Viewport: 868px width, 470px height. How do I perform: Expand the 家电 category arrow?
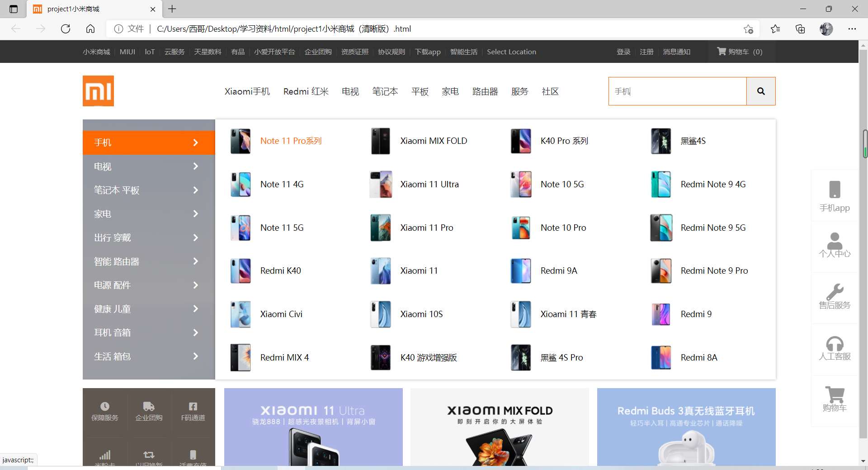click(196, 214)
